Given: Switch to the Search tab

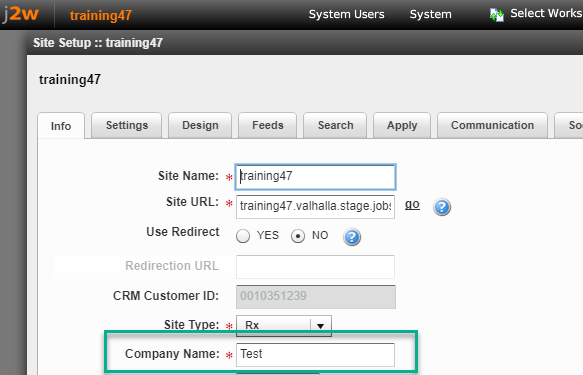Looking at the screenshot, I should point(335,125).
